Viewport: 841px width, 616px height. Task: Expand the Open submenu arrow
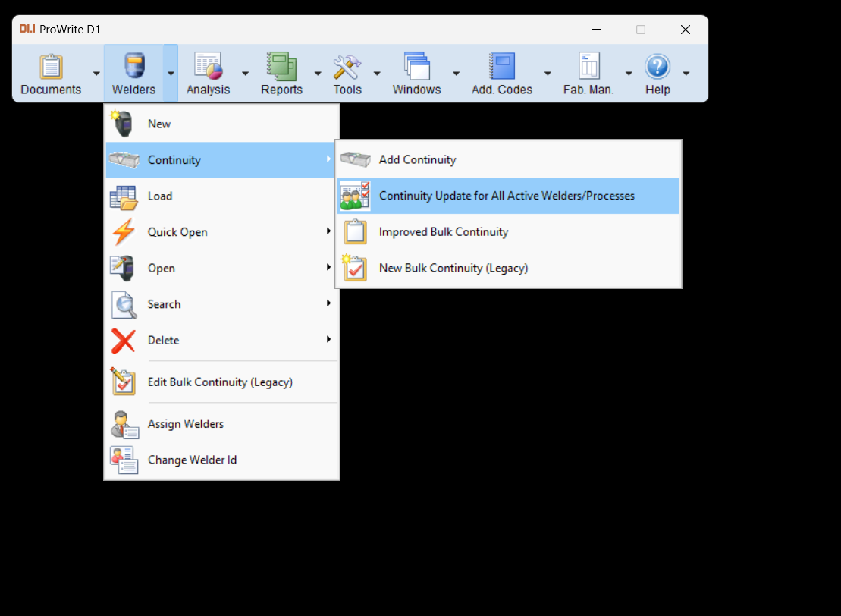tap(329, 267)
